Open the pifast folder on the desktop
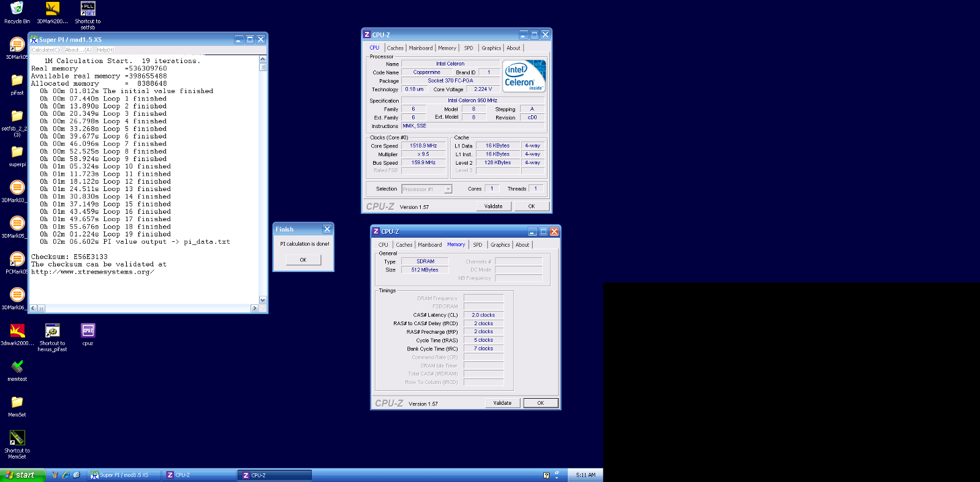The image size is (980, 482). (17, 84)
